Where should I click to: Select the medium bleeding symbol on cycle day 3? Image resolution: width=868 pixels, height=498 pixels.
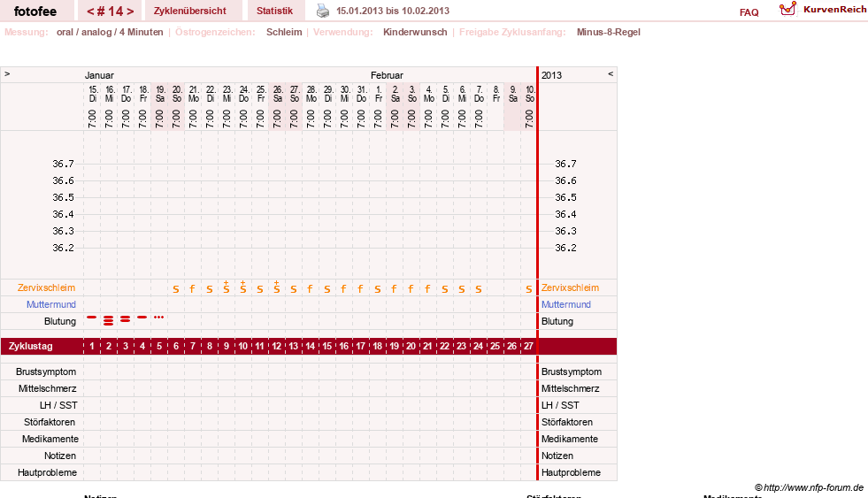[x=125, y=318]
